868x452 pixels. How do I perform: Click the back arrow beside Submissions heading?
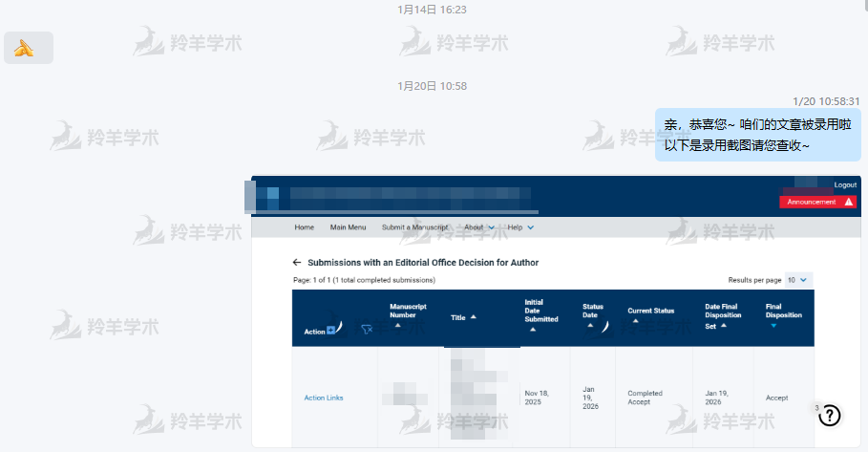tap(297, 262)
